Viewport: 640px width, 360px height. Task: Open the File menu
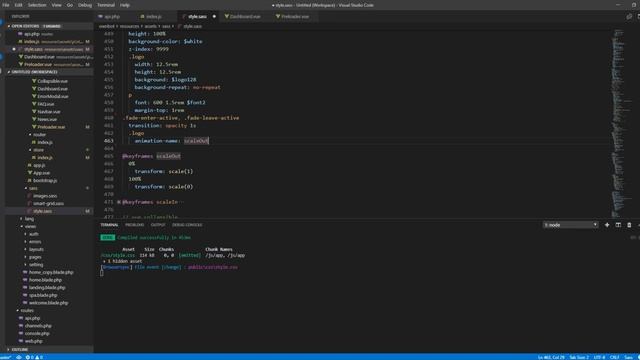(6, 5)
